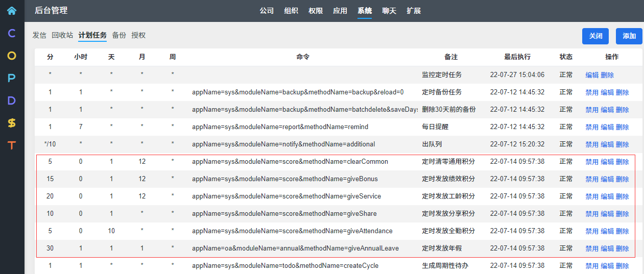Delete the 出队列 task

coord(623,144)
